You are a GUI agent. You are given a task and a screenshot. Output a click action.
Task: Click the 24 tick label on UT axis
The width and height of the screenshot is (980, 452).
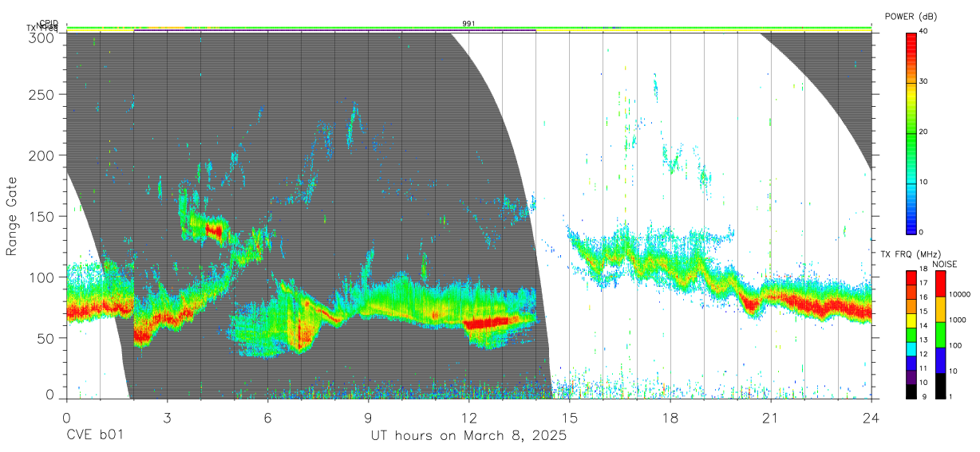click(871, 417)
